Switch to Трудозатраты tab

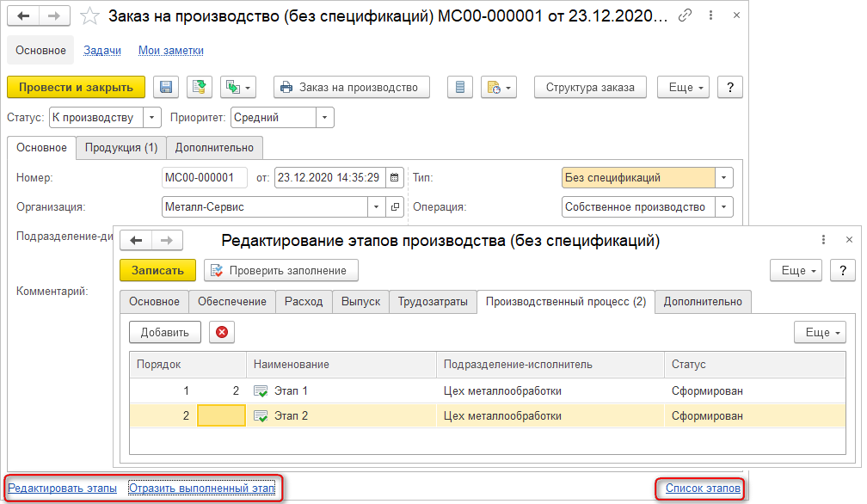(x=433, y=302)
